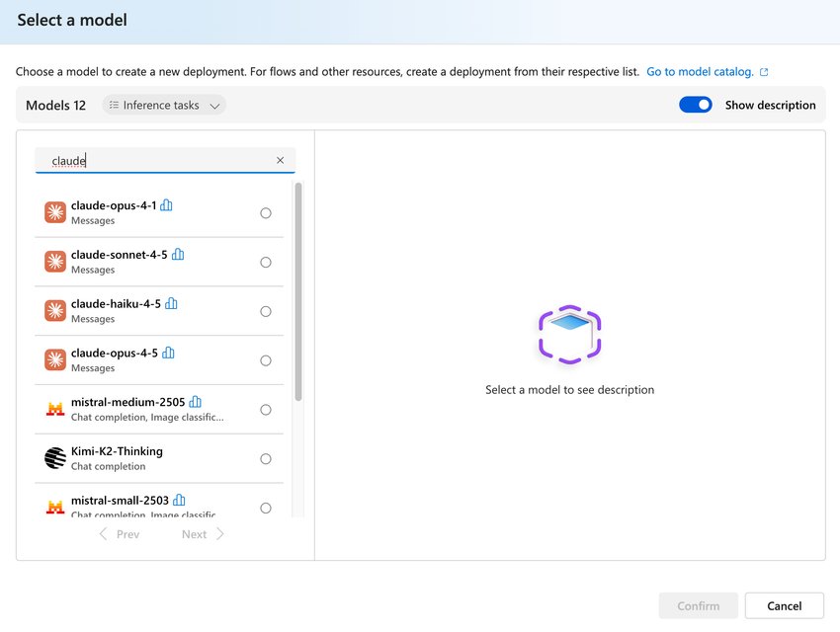
Task: Open the benchmark chart icon for claude-sonnet-4-5
Action: (x=178, y=254)
